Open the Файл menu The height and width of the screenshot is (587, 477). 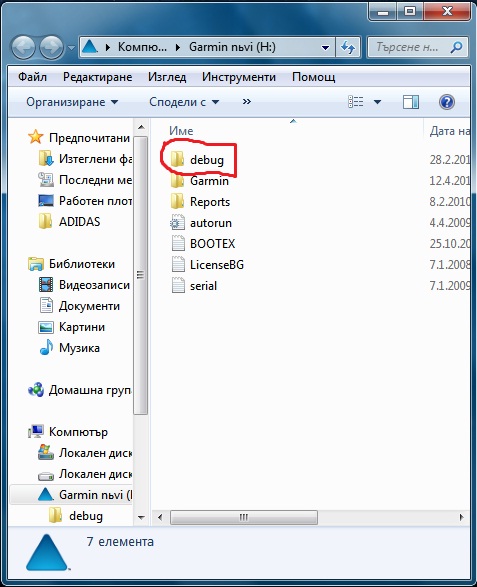(33, 77)
